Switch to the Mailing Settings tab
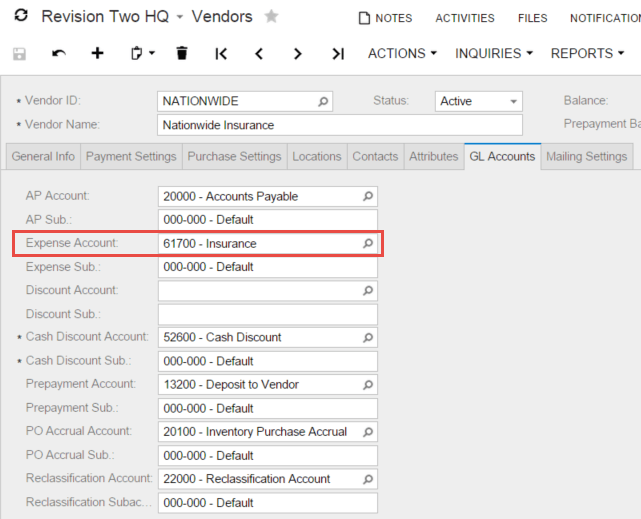641x519 pixels. click(x=587, y=156)
